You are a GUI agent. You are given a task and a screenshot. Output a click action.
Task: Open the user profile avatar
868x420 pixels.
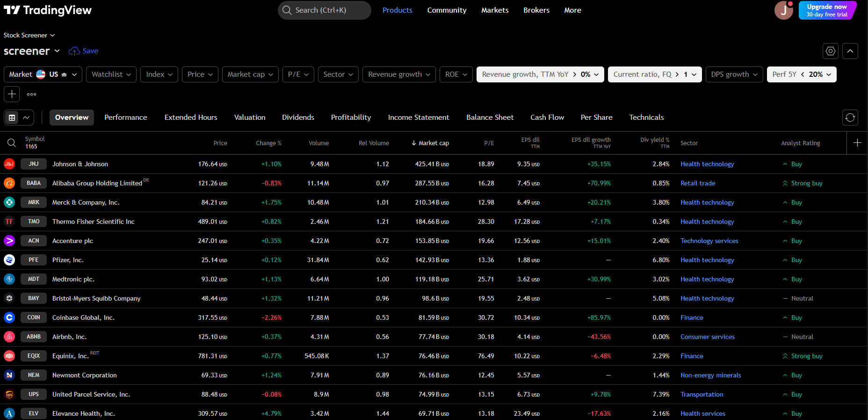point(783,10)
